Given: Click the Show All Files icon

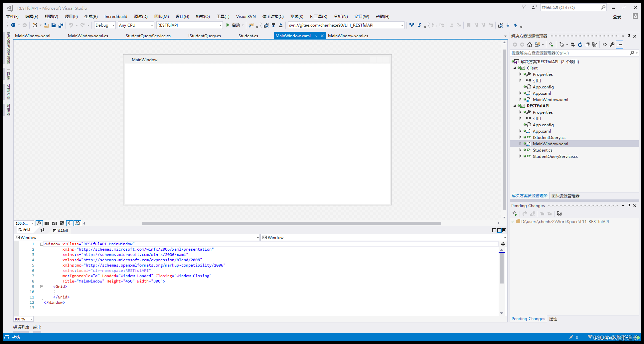Looking at the screenshot, I should click(x=595, y=45).
